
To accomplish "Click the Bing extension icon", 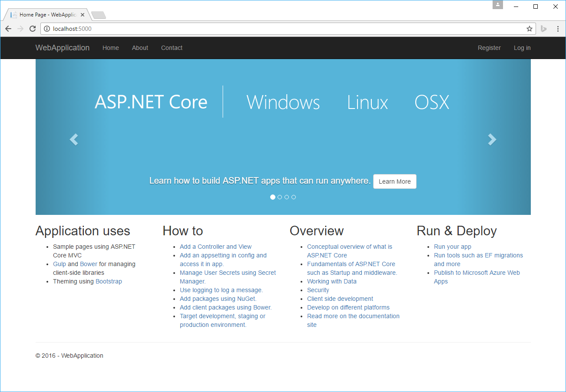I will tap(543, 29).
